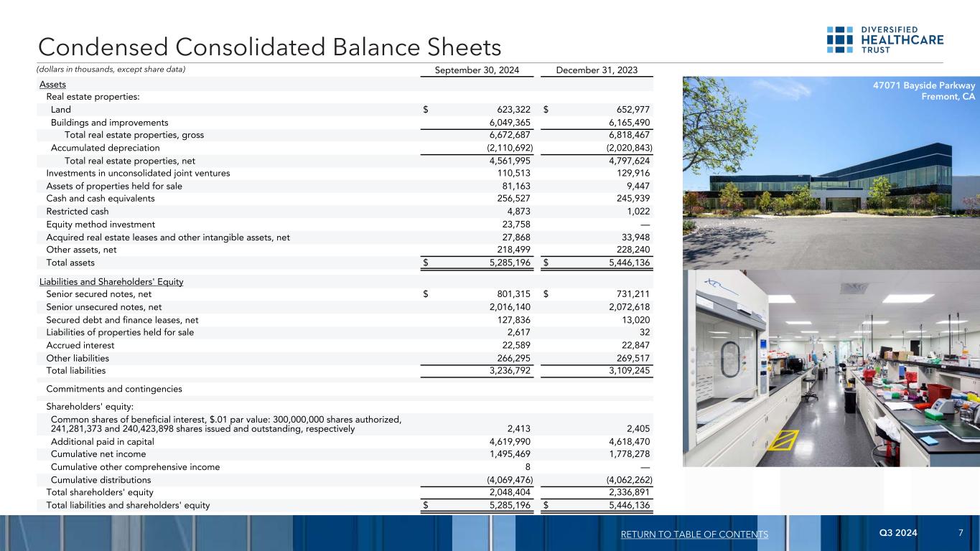This screenshot has width=980, height=551.
Task: Select the December 31, 2023 column header
Action: (595, 70)
